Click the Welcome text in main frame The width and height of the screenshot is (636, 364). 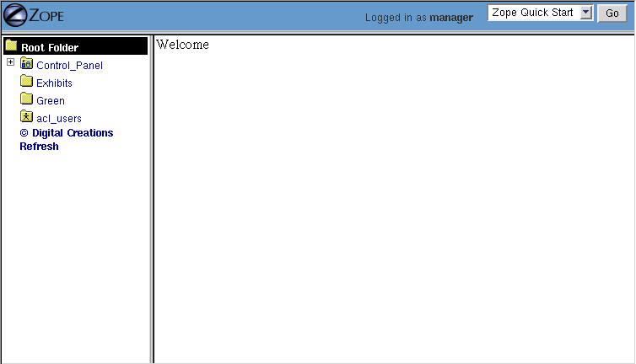pyautogui.click(x=183, y=45)
